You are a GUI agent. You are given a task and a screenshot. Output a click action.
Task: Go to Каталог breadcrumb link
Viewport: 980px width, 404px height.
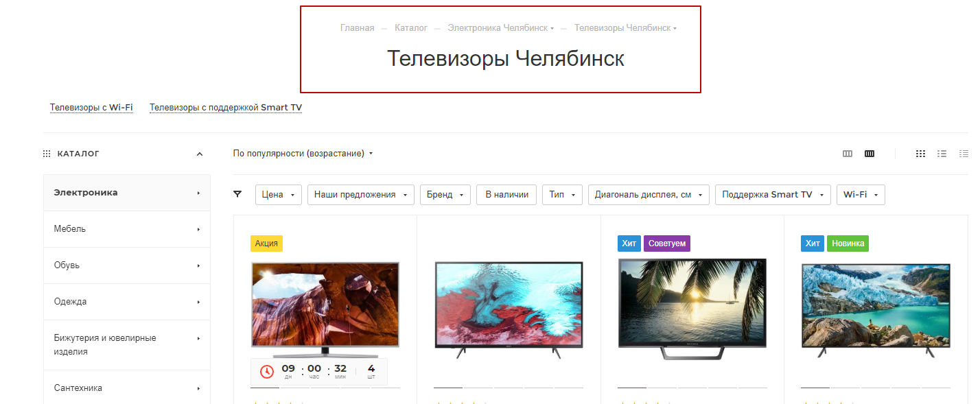(411, 28)
